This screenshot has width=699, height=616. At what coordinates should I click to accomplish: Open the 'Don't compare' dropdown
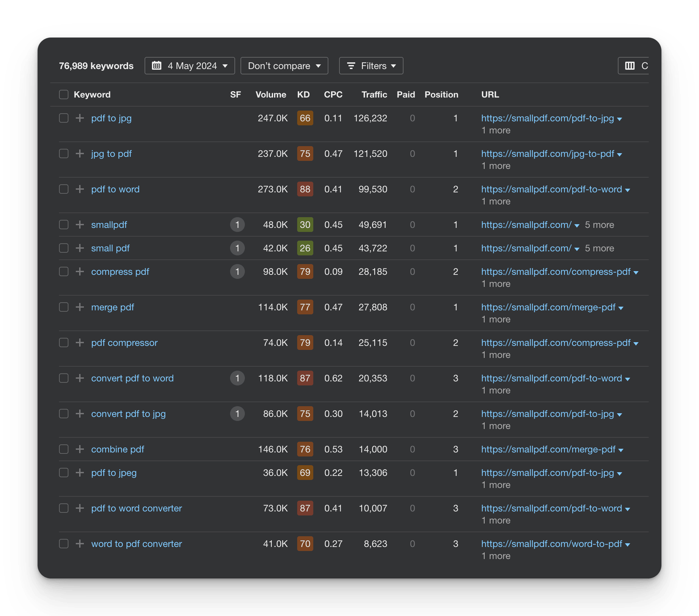tap(284, 66)
